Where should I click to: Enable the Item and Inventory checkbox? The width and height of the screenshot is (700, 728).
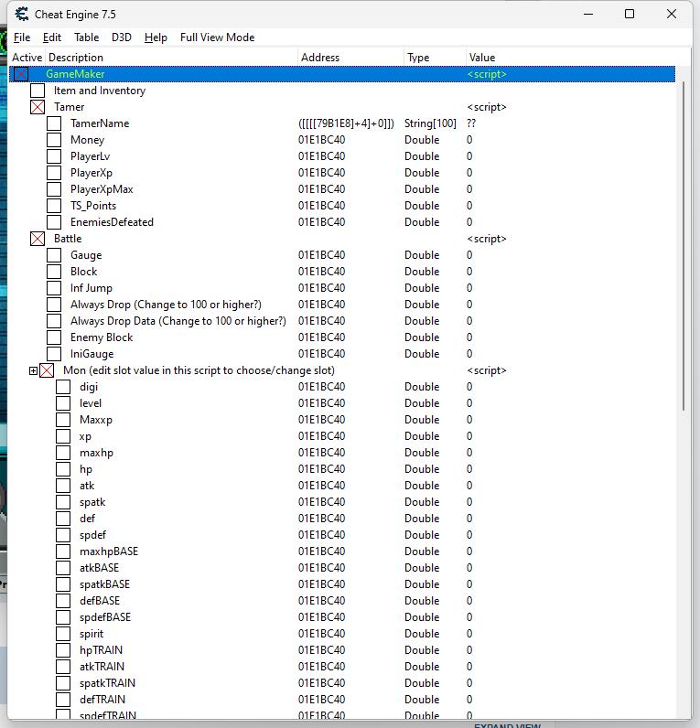point(38,91)
